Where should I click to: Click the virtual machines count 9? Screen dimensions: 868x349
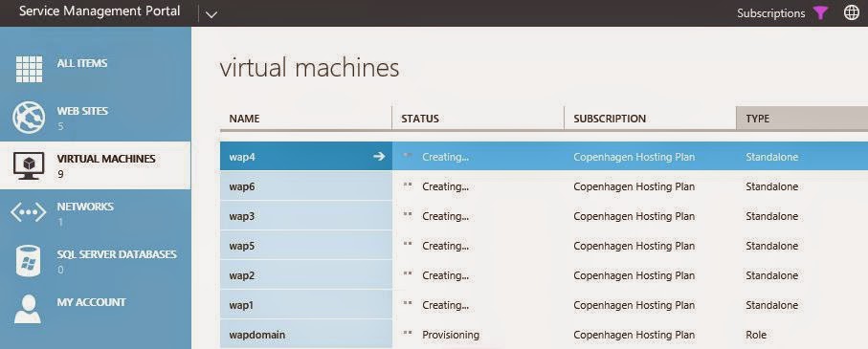pos(60,175)
